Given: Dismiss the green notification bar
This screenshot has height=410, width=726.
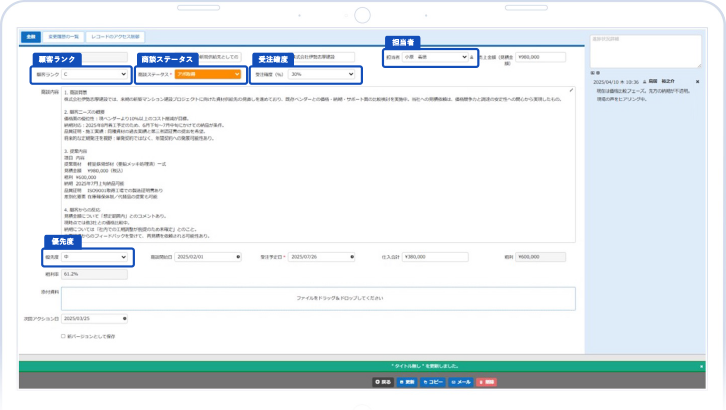Looking at the screenshot, I should click(699, 367).
